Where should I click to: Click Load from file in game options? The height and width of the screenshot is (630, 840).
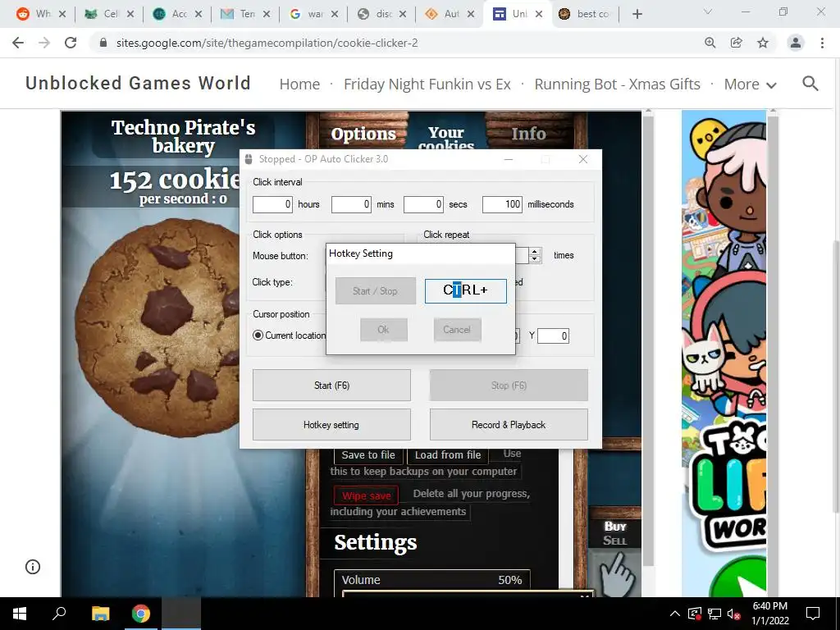coord(448,454)
